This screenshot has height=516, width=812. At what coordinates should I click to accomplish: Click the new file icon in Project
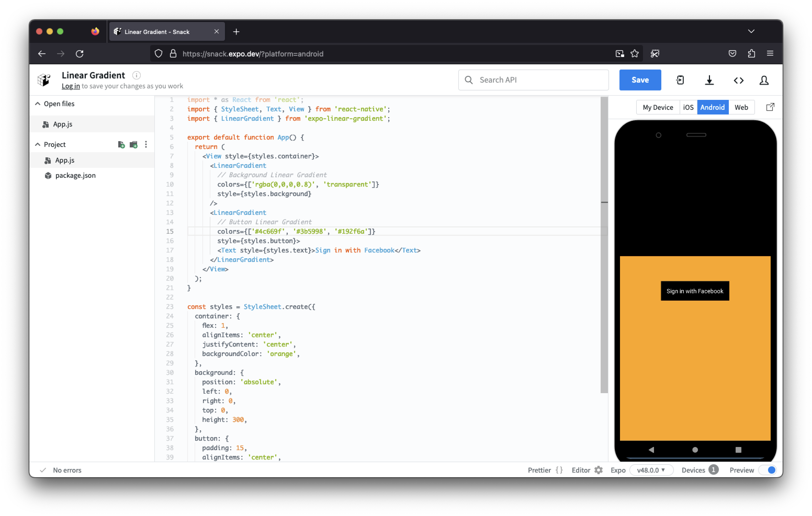click(121, 145)
